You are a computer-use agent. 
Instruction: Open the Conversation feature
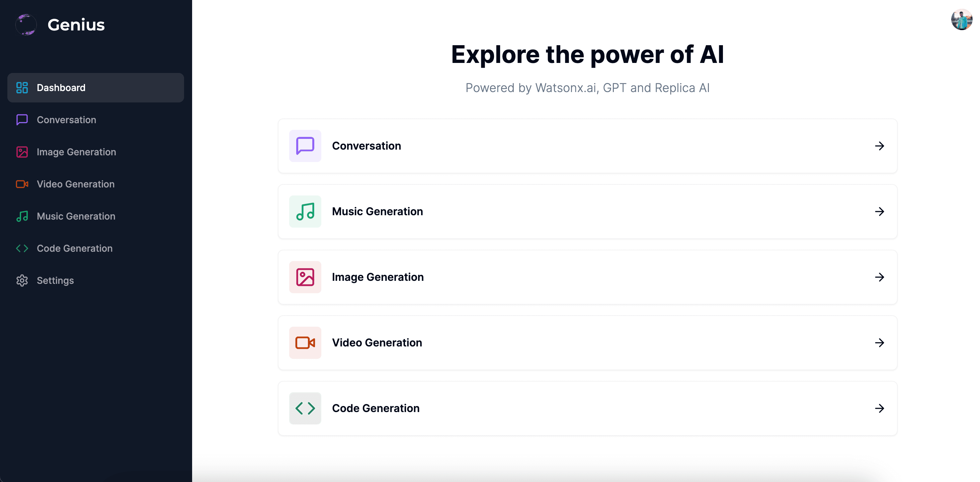click(x=588, y=146)
